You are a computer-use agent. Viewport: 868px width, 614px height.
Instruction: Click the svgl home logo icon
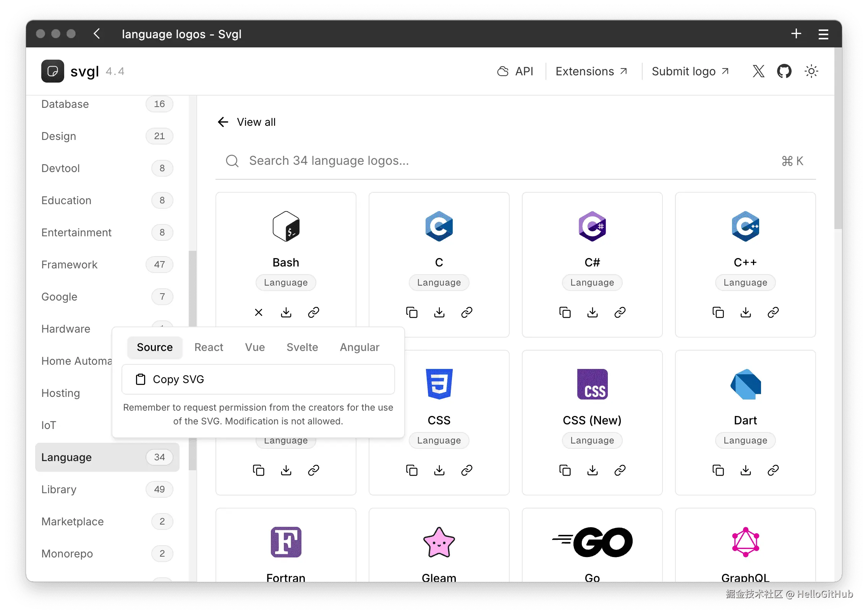pyautogui.click(x=53, y=71)
